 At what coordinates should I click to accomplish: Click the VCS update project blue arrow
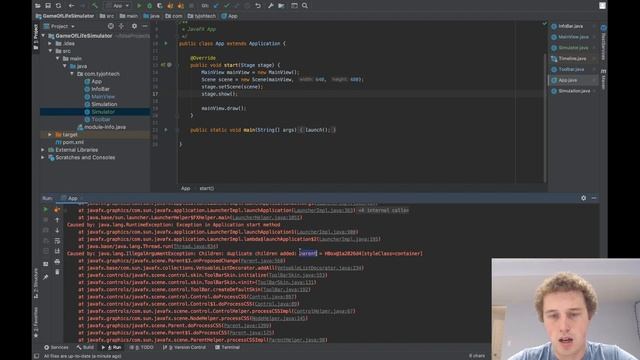(216, 6)
